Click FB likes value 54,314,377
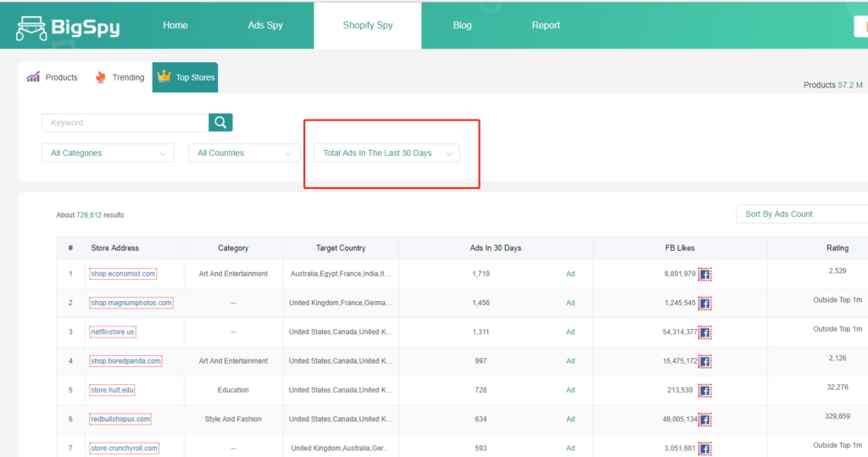 [x=680, y=332]
